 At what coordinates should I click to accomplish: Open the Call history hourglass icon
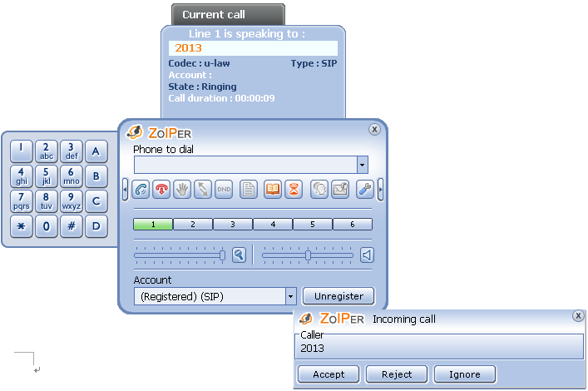[293, 190]
